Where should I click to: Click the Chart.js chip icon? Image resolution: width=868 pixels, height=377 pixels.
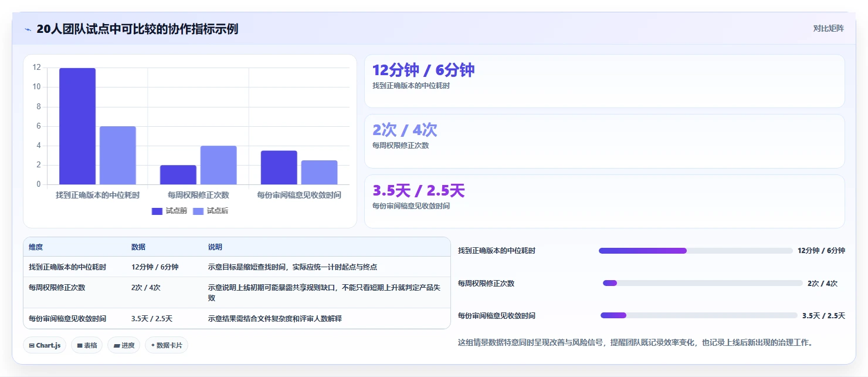tap(32, 346)
